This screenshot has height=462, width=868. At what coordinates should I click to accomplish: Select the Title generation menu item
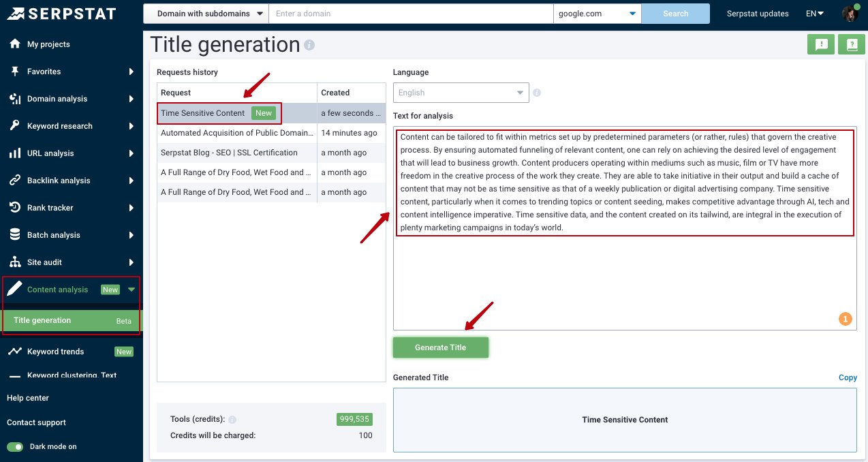tap(72, 320)
